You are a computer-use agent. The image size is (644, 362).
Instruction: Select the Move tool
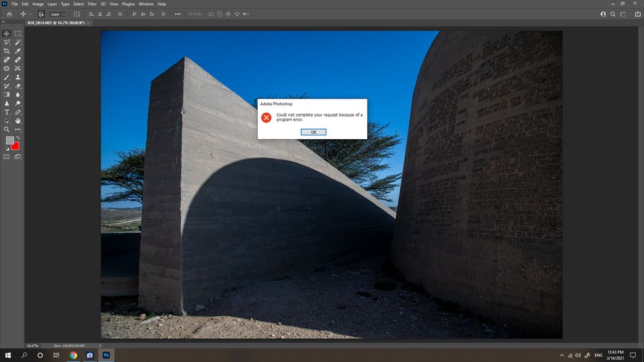(6, 33)
